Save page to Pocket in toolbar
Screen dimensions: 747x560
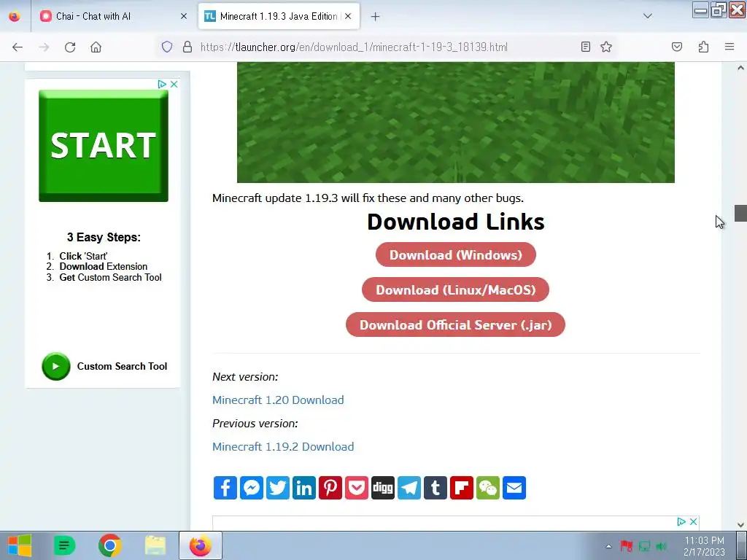[x=677, y=47]
